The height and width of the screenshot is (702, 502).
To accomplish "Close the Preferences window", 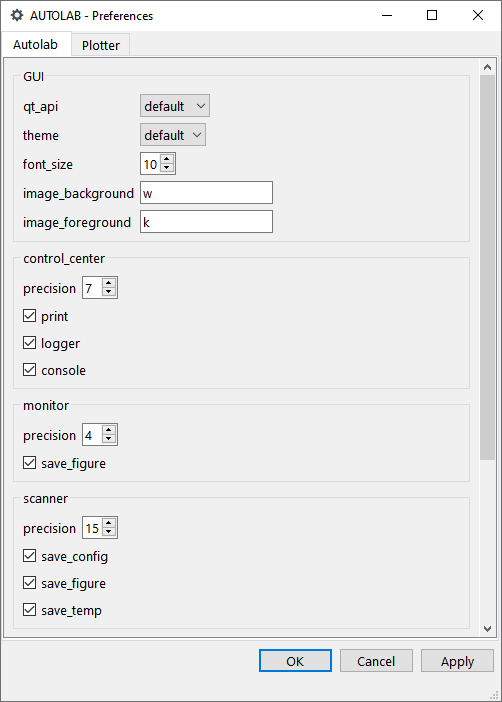I will click(478, 15).
